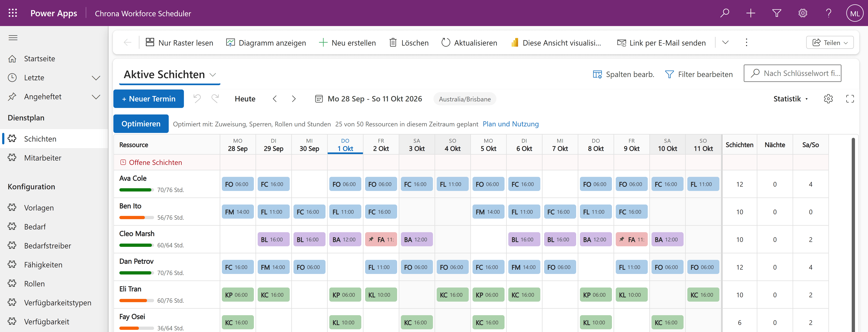868x332 pixels.
Task: Open the advanced filter funnel in the header
Action: (x=777, y=13)
